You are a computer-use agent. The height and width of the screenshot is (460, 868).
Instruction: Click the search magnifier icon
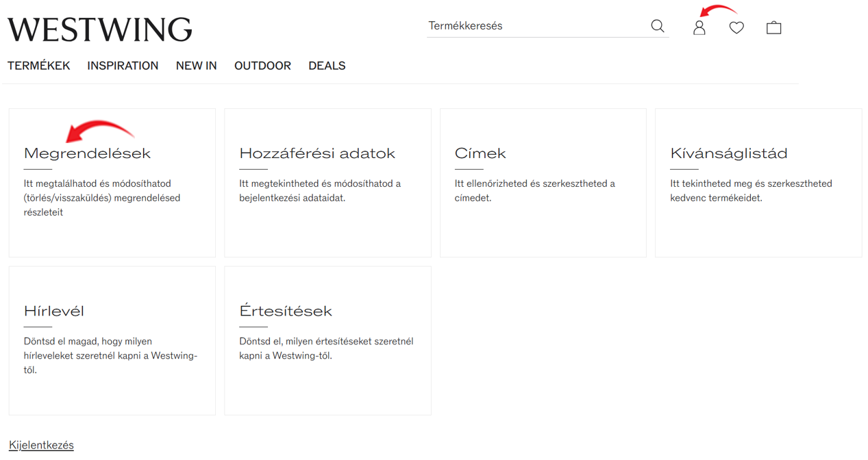pos(658,26)
